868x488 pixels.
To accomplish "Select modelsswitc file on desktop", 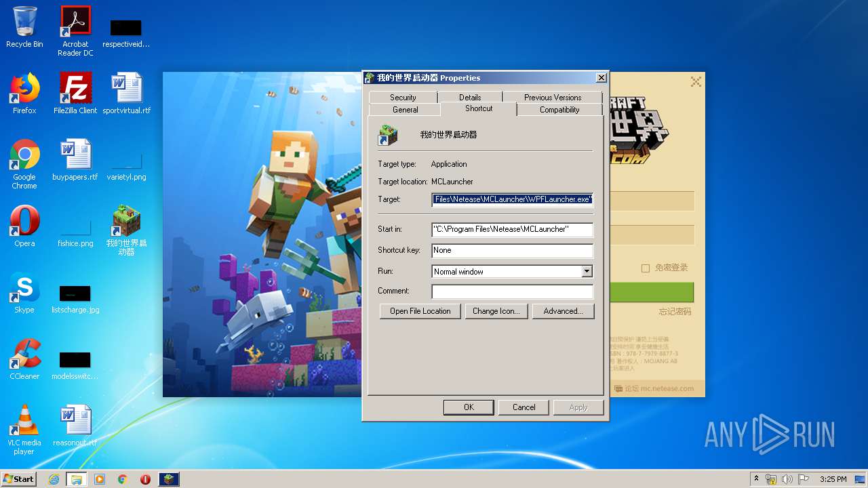I will [x=75, y=366].
